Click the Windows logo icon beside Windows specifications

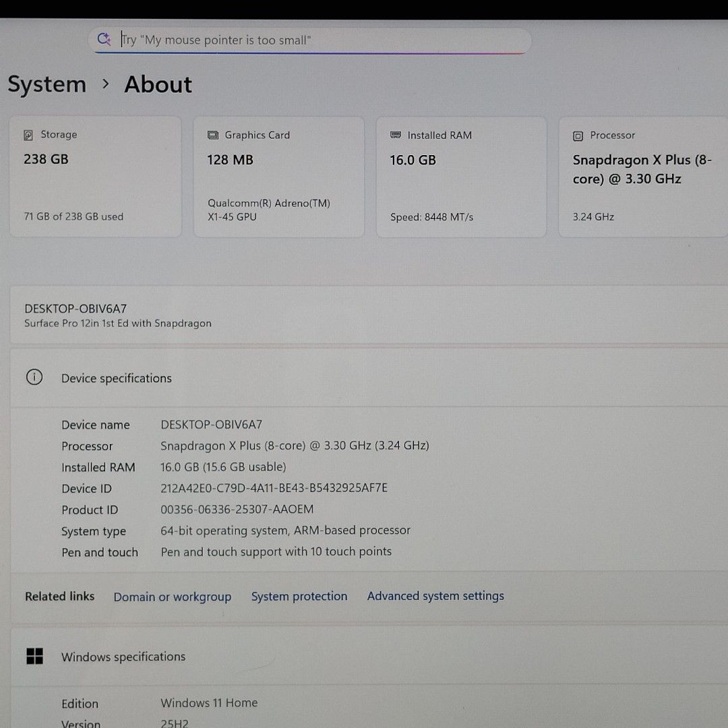coord(34,657)
